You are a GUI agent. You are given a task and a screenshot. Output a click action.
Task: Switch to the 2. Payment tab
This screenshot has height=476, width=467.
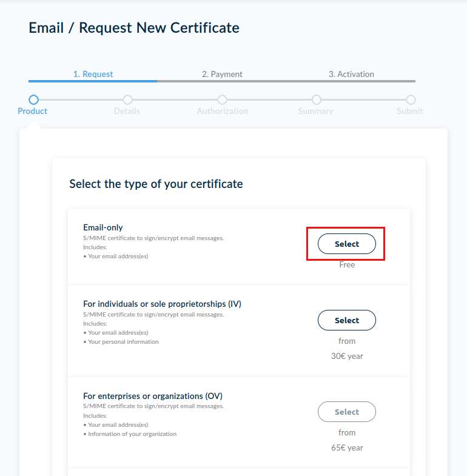point(222,74)
